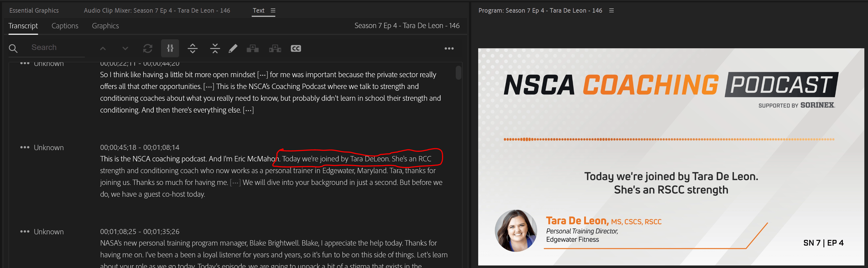Switch to the Graphics tab
868x268 pixels.
pyautogui.click(x=105, y=26)
